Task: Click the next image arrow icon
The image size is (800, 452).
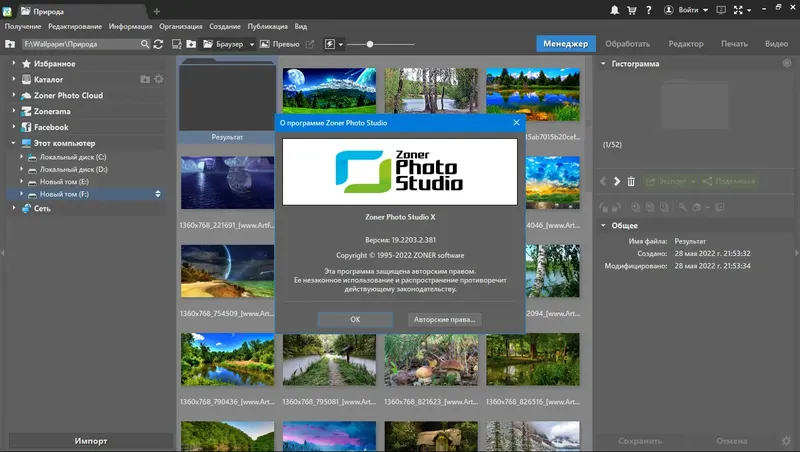Action: point(617,181)
